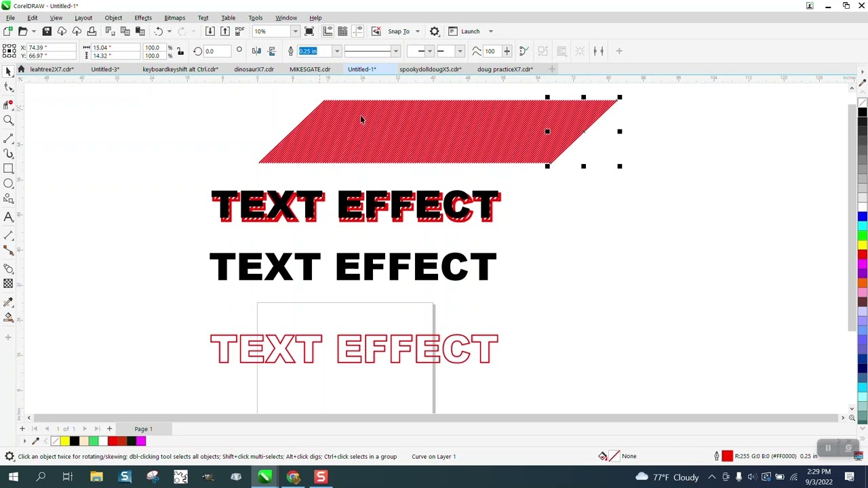
Task: Select the Text tool
Action: 8,217
